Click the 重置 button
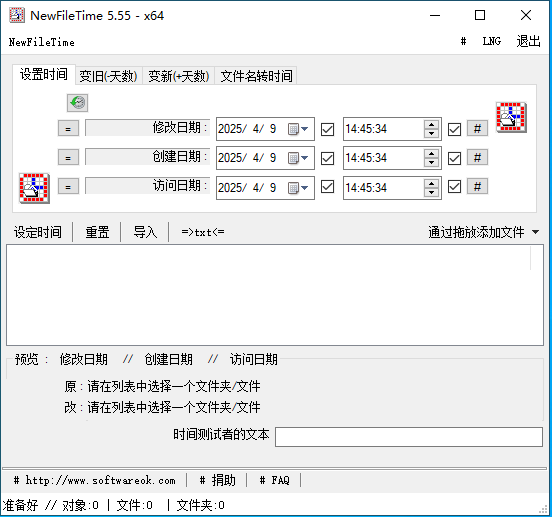The image size is (552, 517). 97,232
